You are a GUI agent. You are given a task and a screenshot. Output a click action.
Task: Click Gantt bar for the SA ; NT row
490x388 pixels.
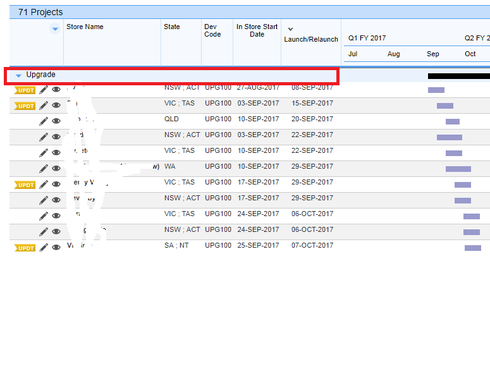click(473, 248)
